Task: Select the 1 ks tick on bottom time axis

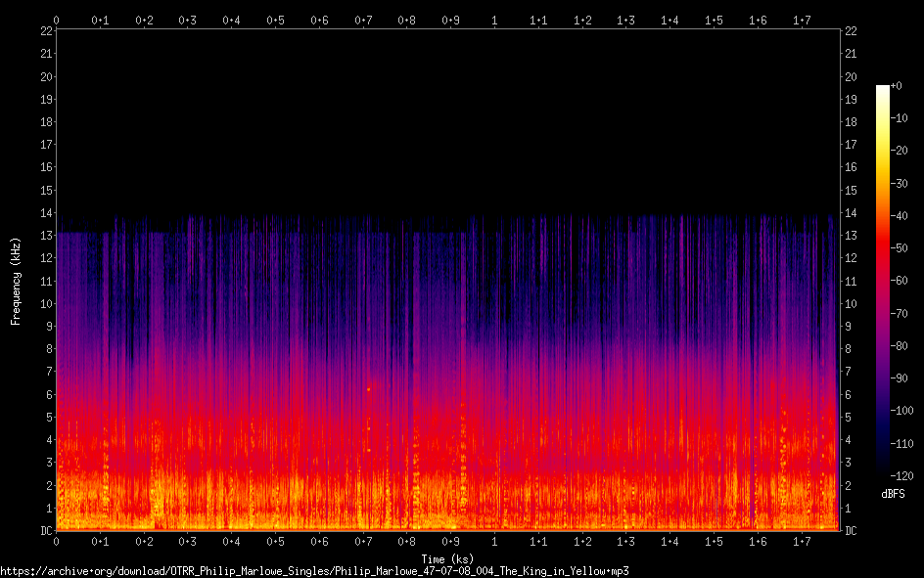Action: [x=494, y=541]
